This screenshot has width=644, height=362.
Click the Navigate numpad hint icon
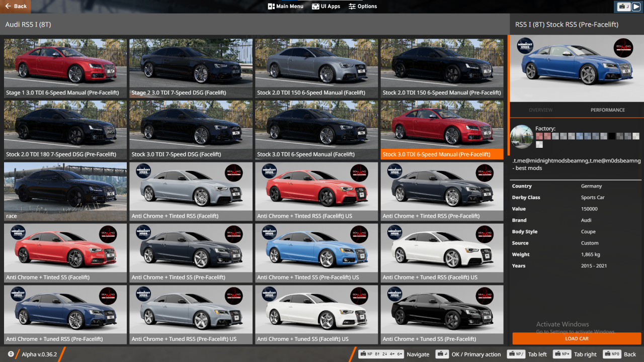(x=381, y=354)
